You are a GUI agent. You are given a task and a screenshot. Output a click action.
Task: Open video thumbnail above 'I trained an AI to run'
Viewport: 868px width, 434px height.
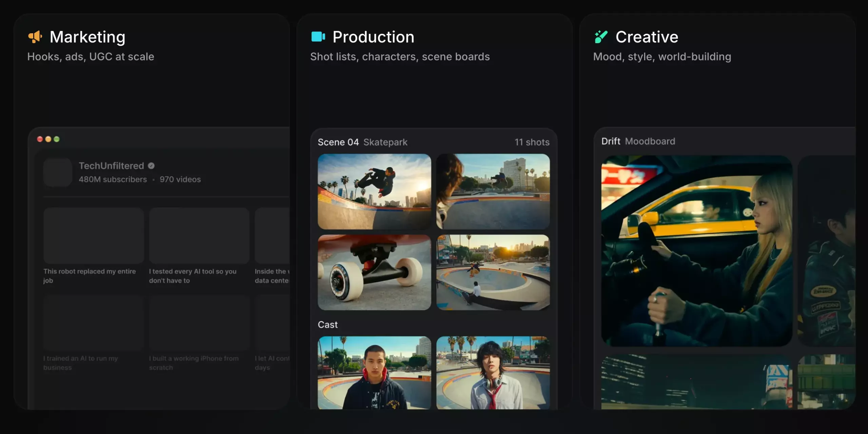coord(94,323)
